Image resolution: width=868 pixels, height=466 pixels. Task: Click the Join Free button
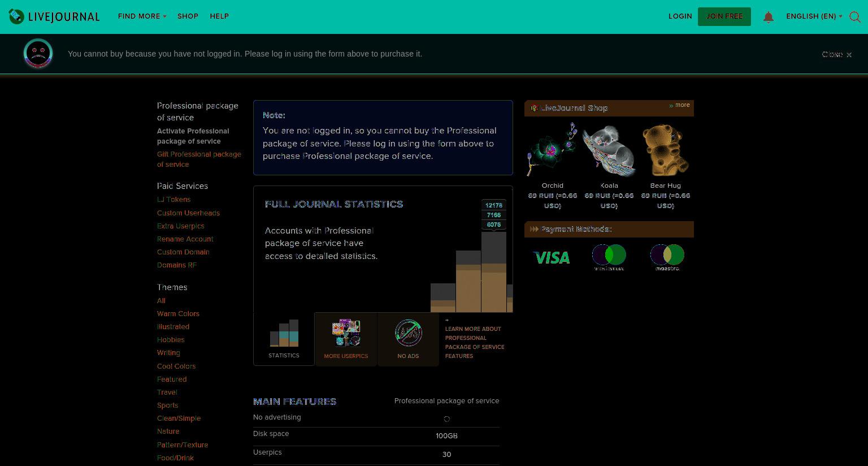[x=724, y=16]
